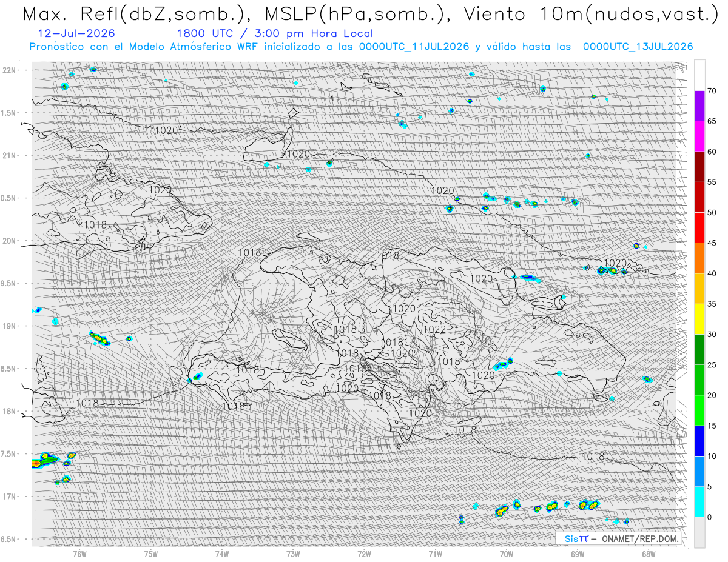This screenshot has width=728, height=562.
Task: Click the '1022' pressure contour label
Action: coord(434,329)
